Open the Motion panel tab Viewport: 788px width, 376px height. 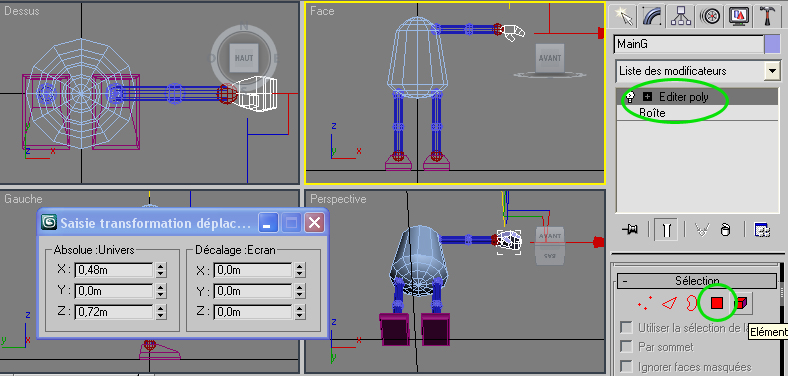tap(709, 16)
